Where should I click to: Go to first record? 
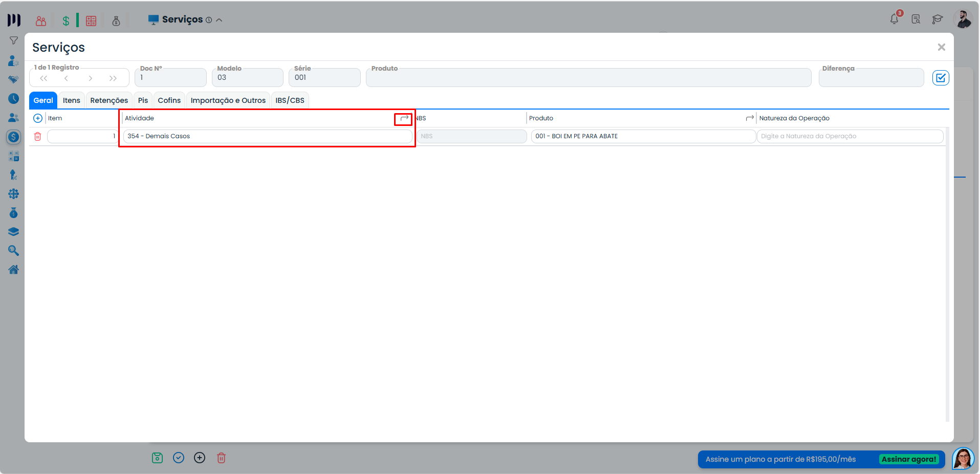point(43,78)
